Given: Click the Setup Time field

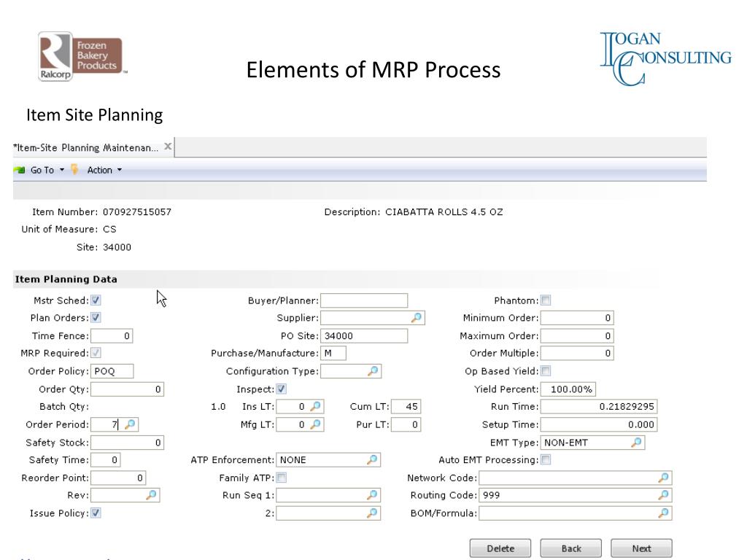Looking at the screenshot, I should point(599,424).
